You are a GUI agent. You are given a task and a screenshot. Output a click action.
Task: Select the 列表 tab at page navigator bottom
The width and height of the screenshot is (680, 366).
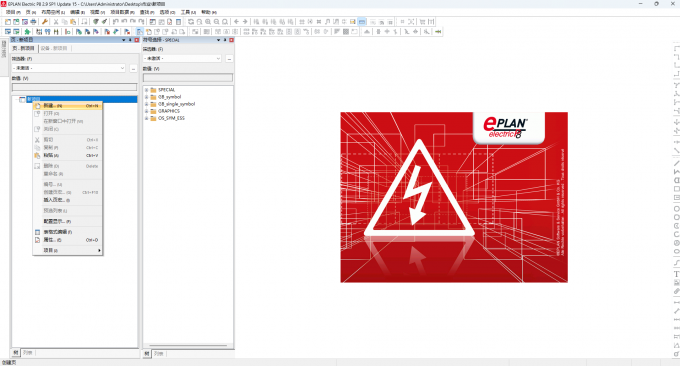[28, 353]
